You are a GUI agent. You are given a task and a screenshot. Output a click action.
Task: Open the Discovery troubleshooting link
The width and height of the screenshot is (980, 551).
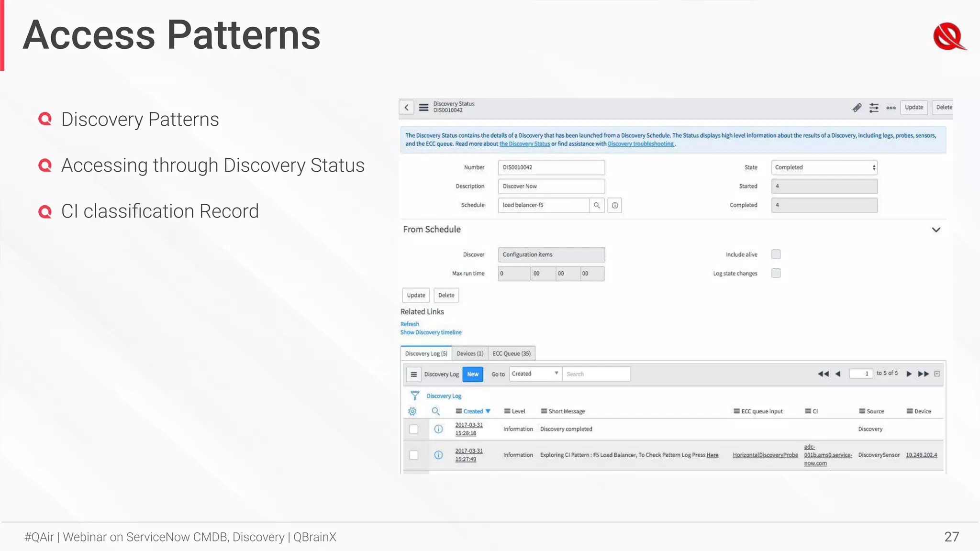click(641, 144)
